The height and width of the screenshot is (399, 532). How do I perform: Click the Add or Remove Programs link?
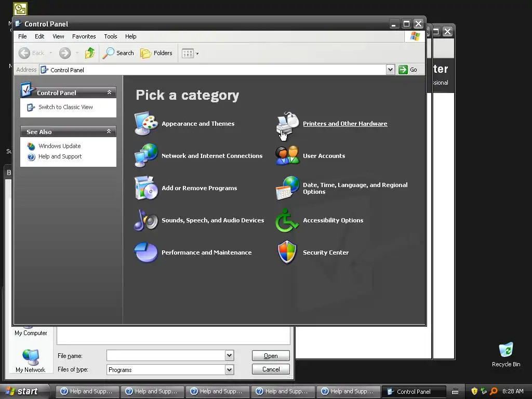coord(199,188)
